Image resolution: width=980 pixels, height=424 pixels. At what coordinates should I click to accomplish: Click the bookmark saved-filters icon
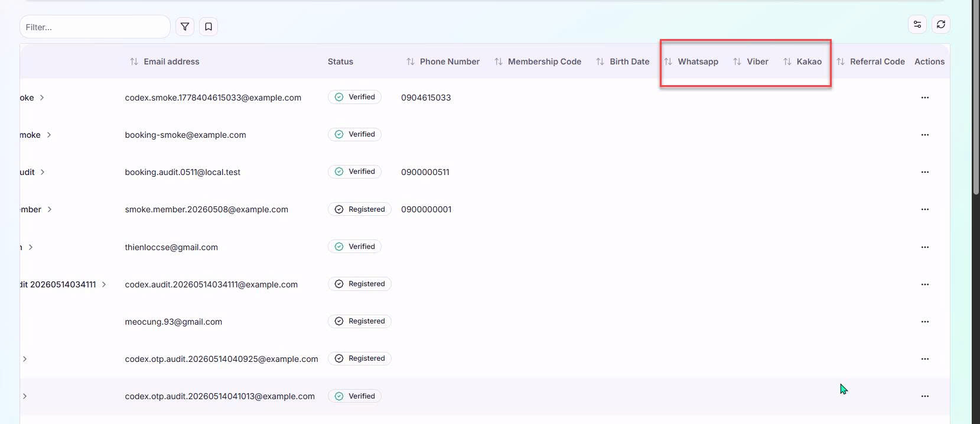(x=209, y=27)
